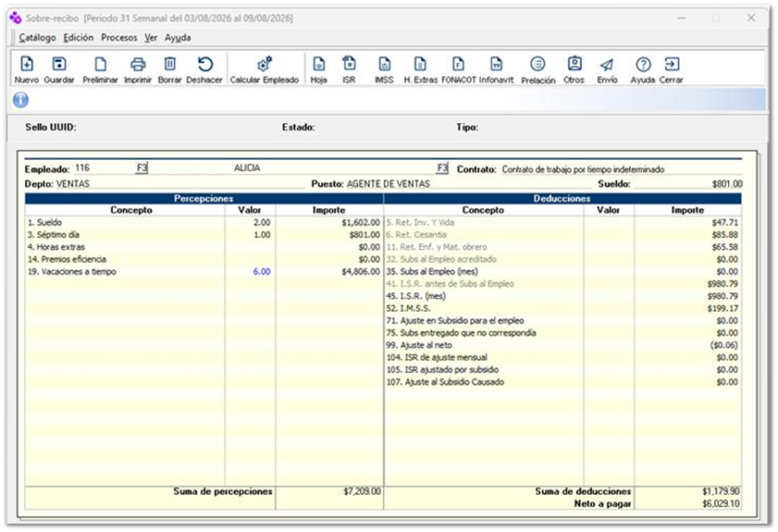Click the $7,209.00 Suma de percepciones total

[x=363, y=491]
